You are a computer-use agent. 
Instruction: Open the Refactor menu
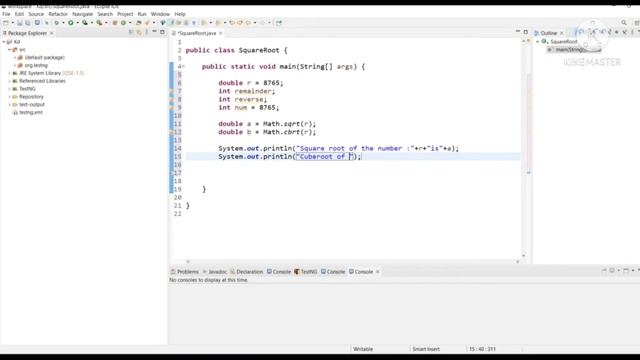point(58,14)
